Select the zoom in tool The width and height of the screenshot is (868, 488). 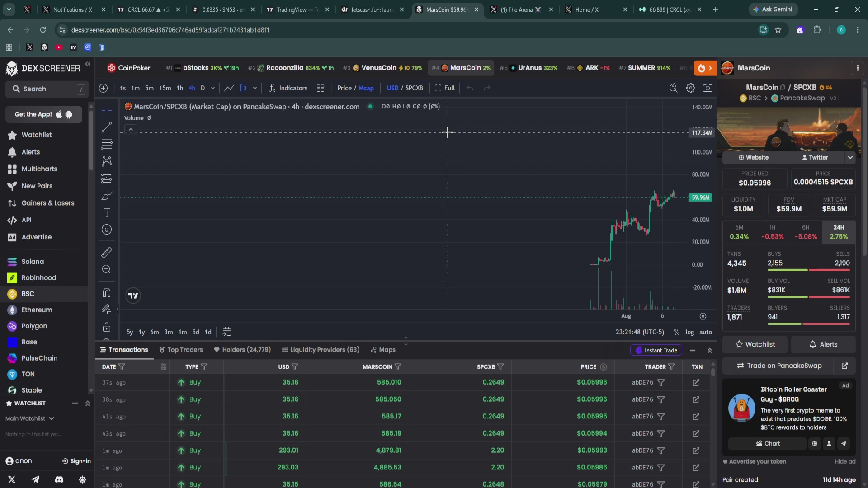click(x=107, y=269)
